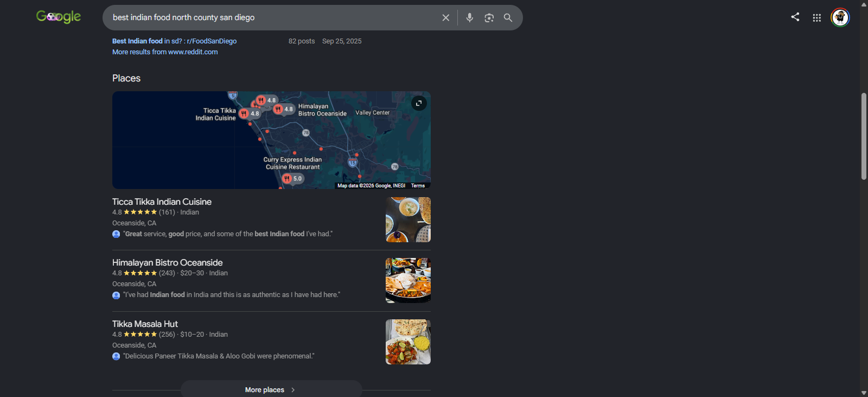Click the star rating for Ticca Tikka Indian Cuisine

pos(141,212)
